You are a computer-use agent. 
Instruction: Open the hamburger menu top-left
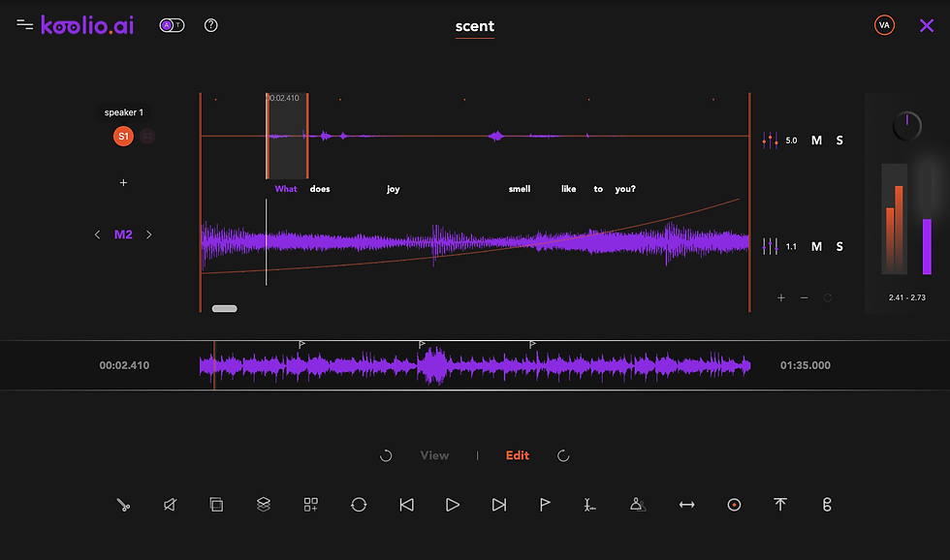pos(24,24)
